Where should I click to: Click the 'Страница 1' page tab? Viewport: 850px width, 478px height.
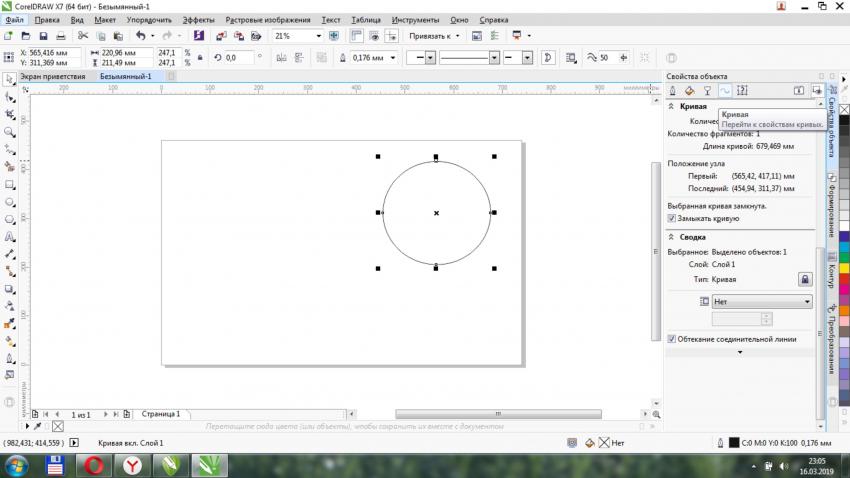(160, 413)
